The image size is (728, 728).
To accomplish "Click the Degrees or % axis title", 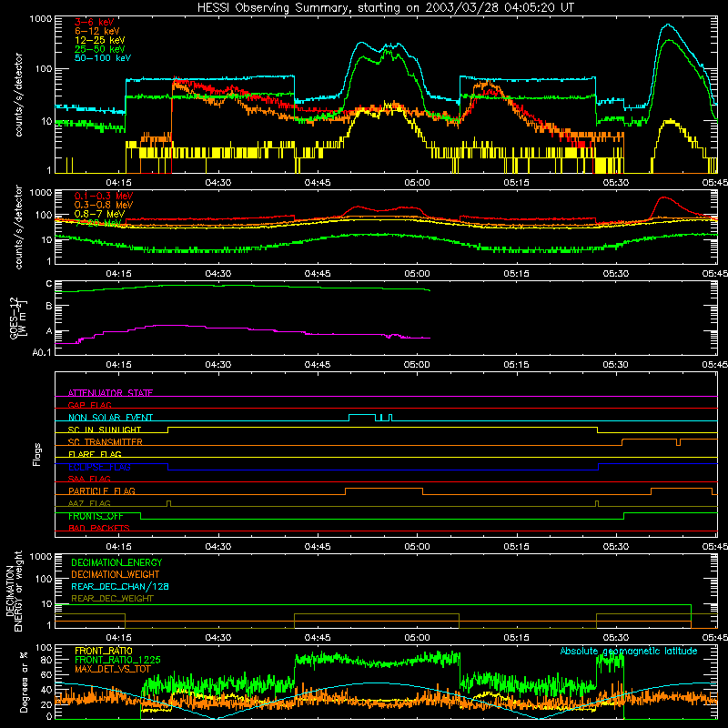I will 24,682.
